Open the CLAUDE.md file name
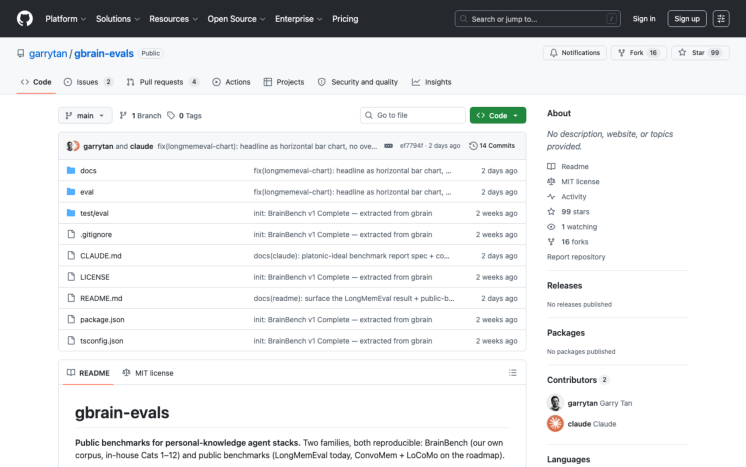Viewport: 746px width, 467px height. (101, 255)
